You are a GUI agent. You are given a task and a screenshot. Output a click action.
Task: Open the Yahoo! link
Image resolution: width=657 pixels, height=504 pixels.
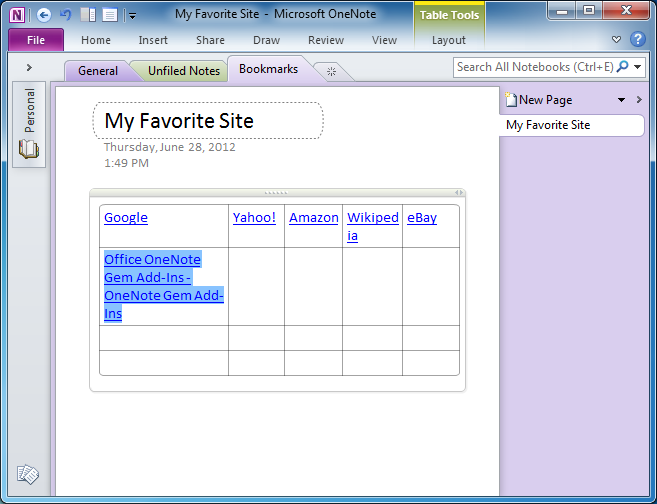(254, 217)
